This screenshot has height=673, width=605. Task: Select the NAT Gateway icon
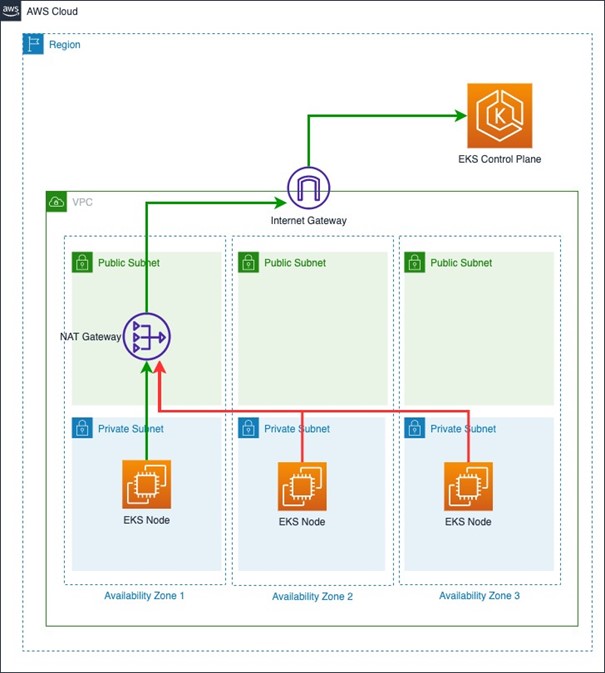click(x=147, y=336)
